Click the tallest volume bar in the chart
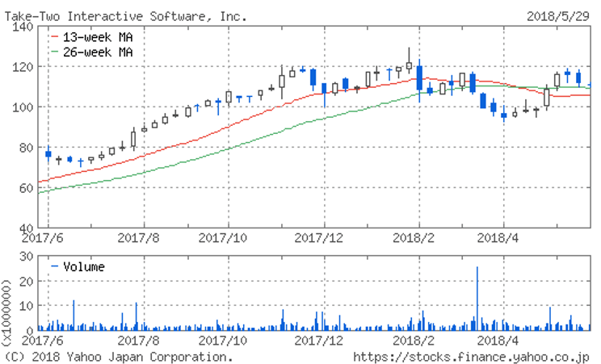This screenshot has height=364, width=601. click(x=477, y=299)
